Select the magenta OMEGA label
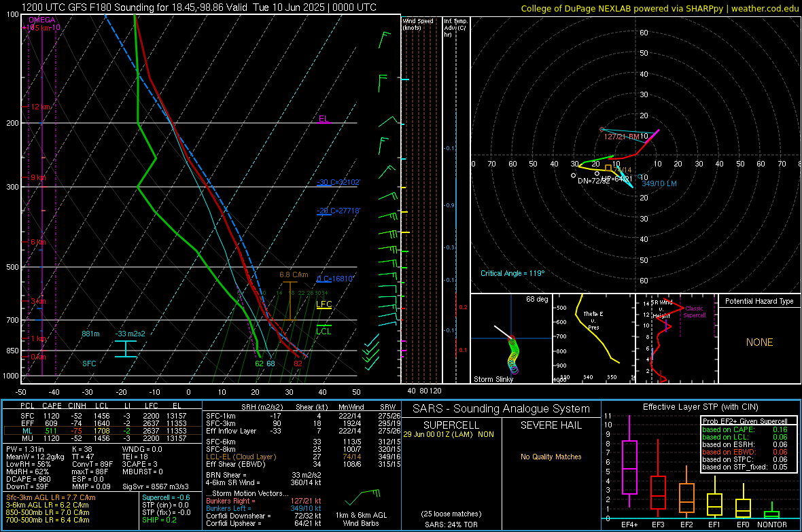802x532 pixels. click(x=42, y=20)
